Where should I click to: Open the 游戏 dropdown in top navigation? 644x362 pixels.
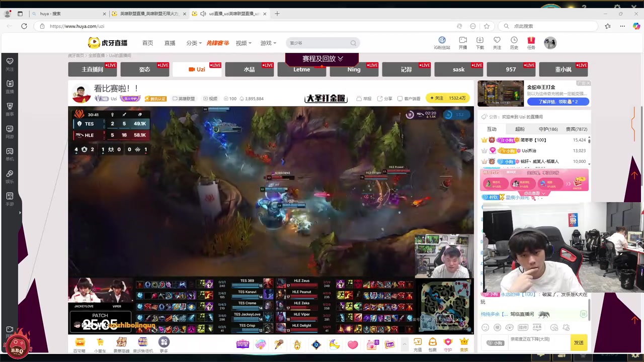tap(268, 43)
